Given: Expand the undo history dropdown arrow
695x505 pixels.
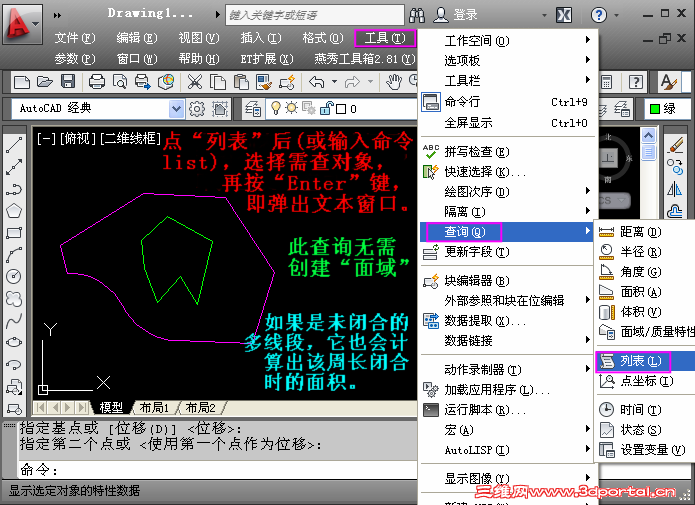Looking at the screenshot, I should coord(335,82).
